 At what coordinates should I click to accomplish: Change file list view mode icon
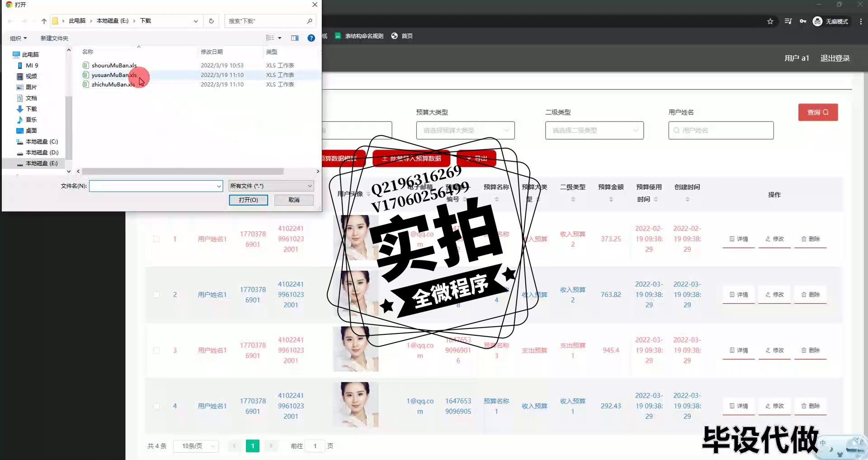[270, 38]
